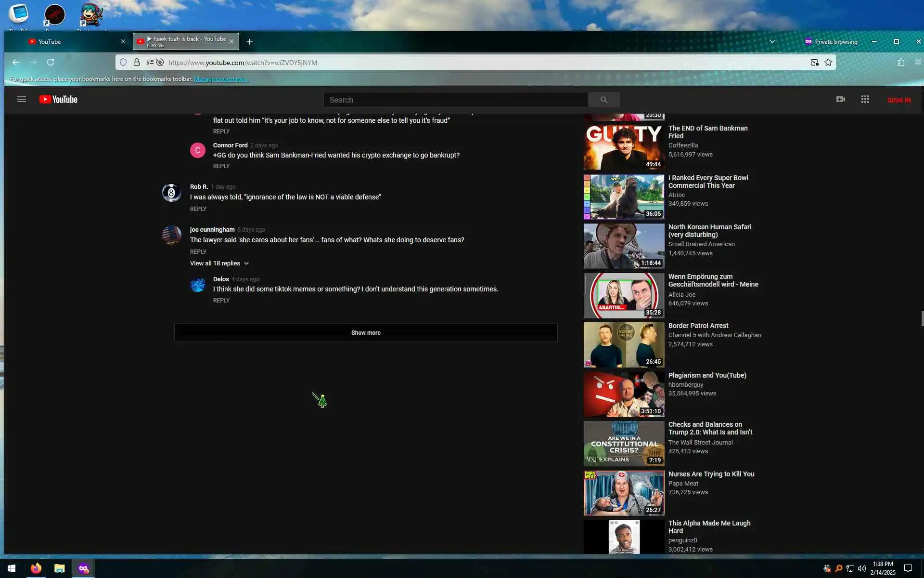Bookmark this page with the star icon
The height and width of the screenshot is (578, 924).
pyautogui.click(x=828, y=62)
